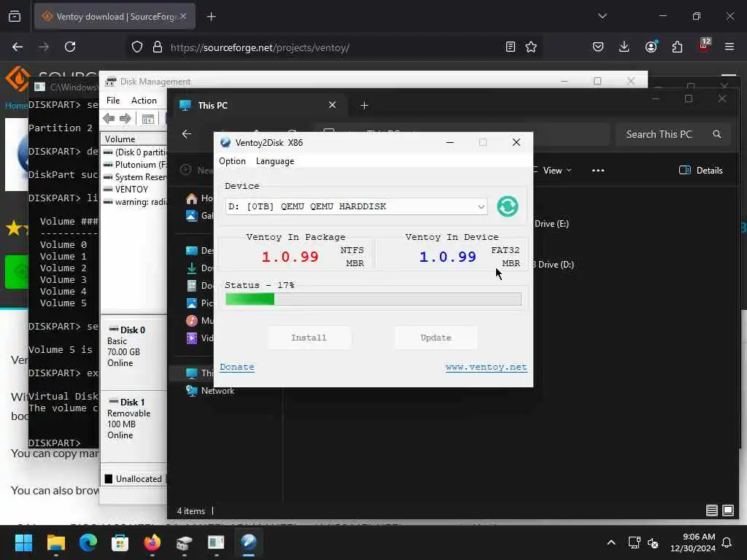
Task: Open tracking protection shield in Firefox
Action: 137,47
